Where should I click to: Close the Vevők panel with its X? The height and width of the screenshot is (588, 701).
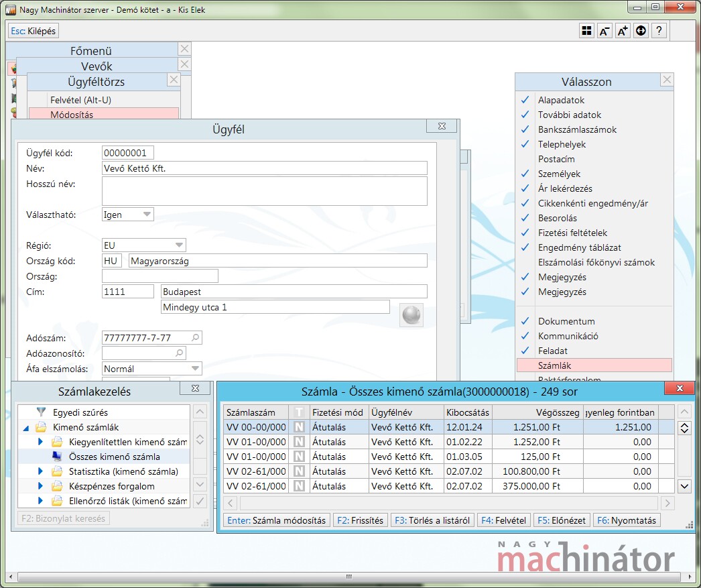[x=184, y=64]
